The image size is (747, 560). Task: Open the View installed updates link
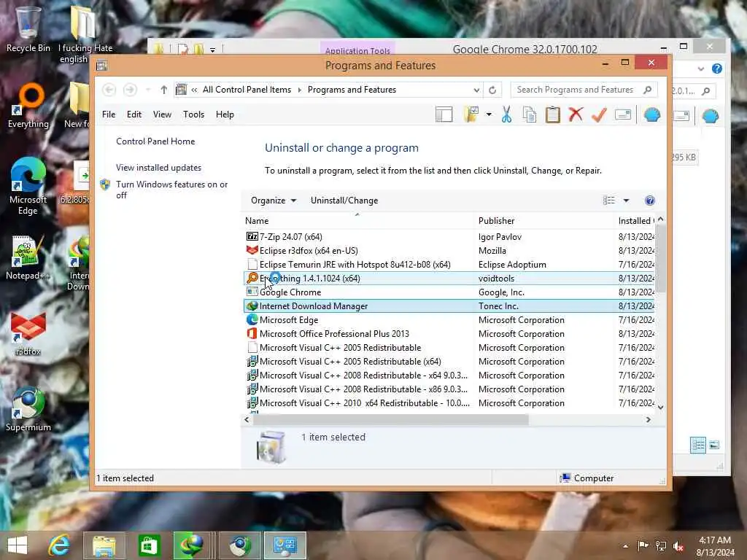pos(158,168)
